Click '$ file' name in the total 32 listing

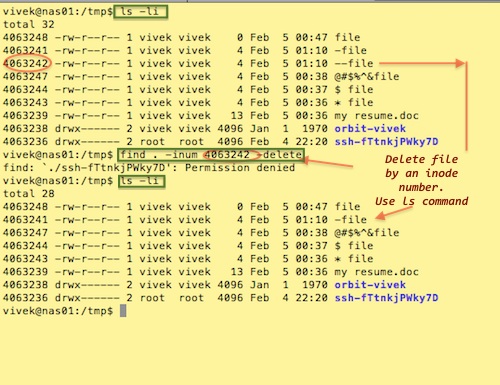click(354, 90)
